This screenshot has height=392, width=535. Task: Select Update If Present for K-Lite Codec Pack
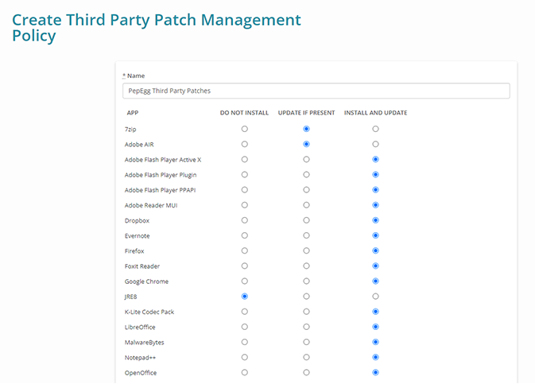coord(306,312)
